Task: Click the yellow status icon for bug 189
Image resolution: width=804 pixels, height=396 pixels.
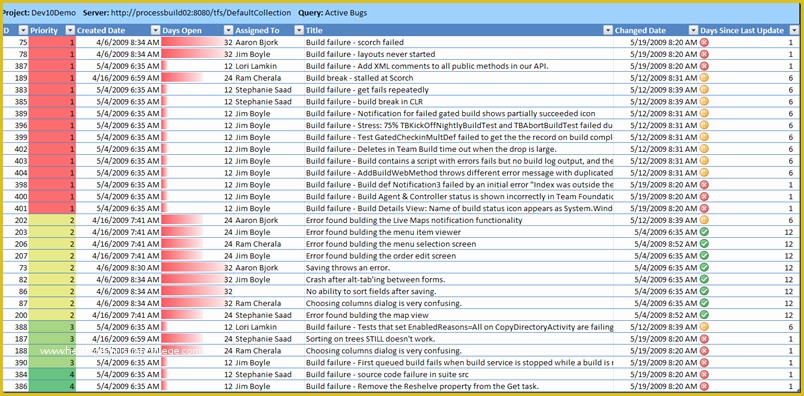Action: [x=705, y=78]
